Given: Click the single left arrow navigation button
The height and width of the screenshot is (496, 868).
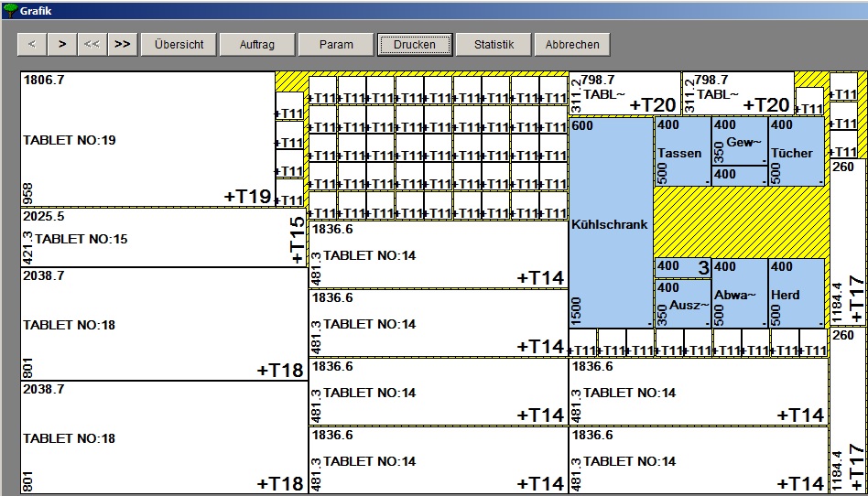Looking at the screenshot, I should [x=32, y=44].
